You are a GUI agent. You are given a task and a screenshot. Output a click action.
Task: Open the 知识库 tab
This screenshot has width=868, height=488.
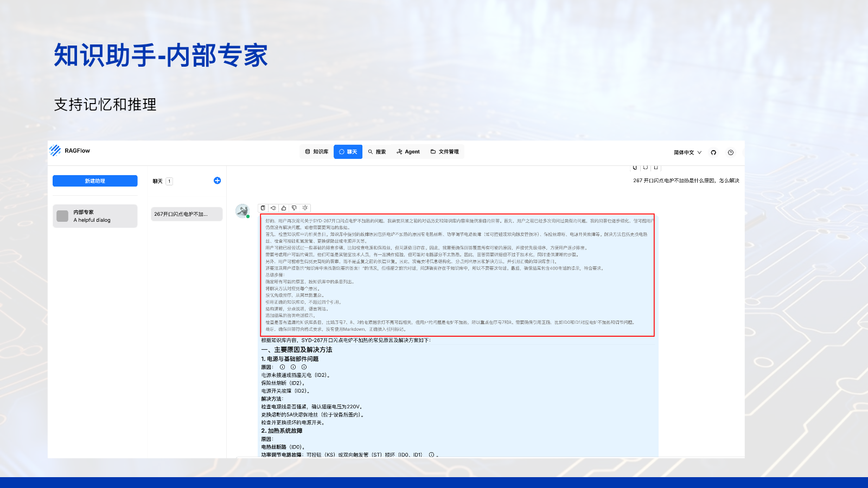pos(317,152)
